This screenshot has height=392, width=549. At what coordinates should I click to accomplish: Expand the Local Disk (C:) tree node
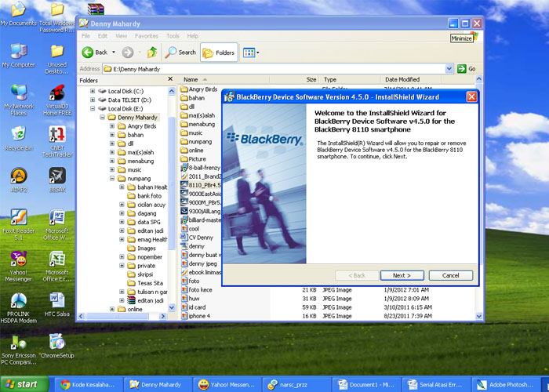(x=93, y=91)
